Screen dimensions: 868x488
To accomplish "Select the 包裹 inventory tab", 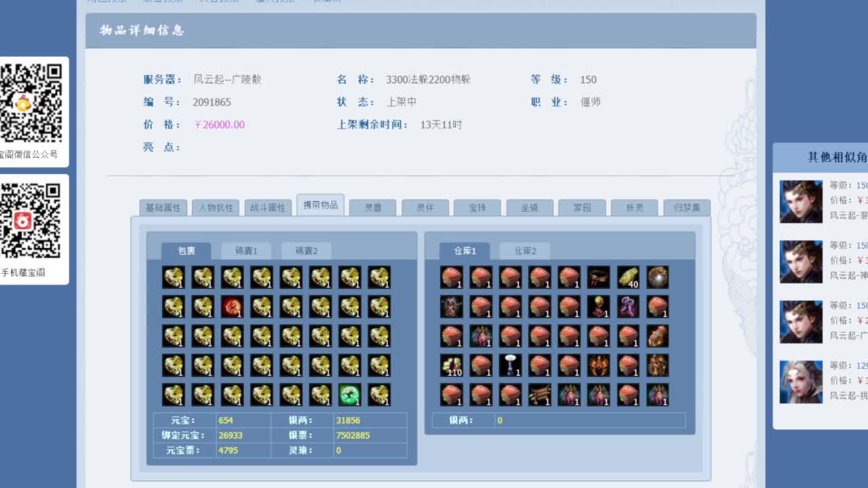I will point(186,251).
